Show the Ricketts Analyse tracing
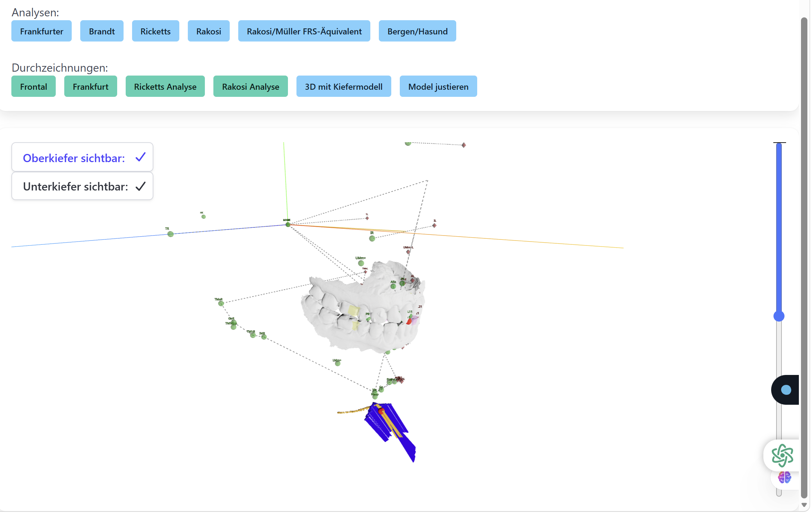Viewport: 812px width, 514px height. [165, 87]
